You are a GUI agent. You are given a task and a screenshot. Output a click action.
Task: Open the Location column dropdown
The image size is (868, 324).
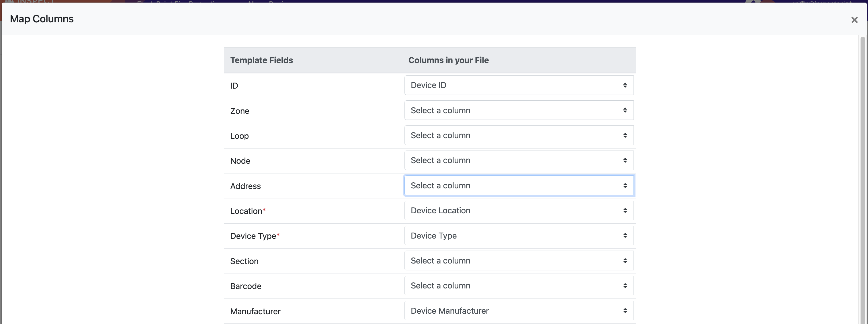point(519,210)
